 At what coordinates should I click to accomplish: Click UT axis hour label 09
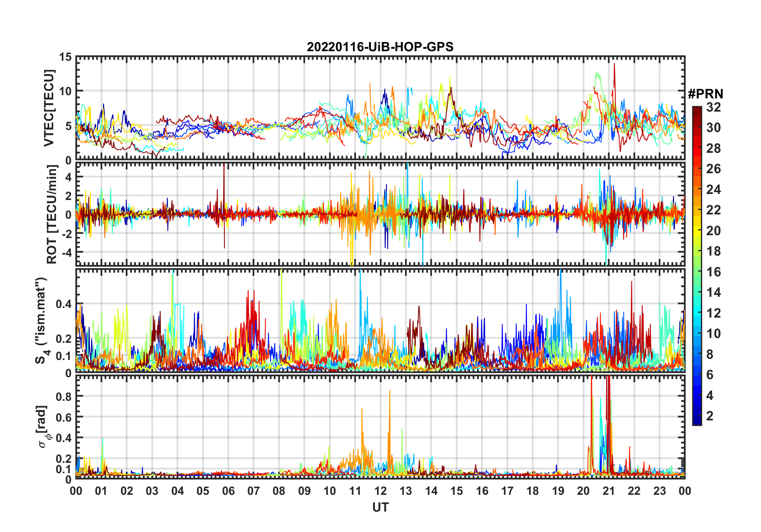304,491
